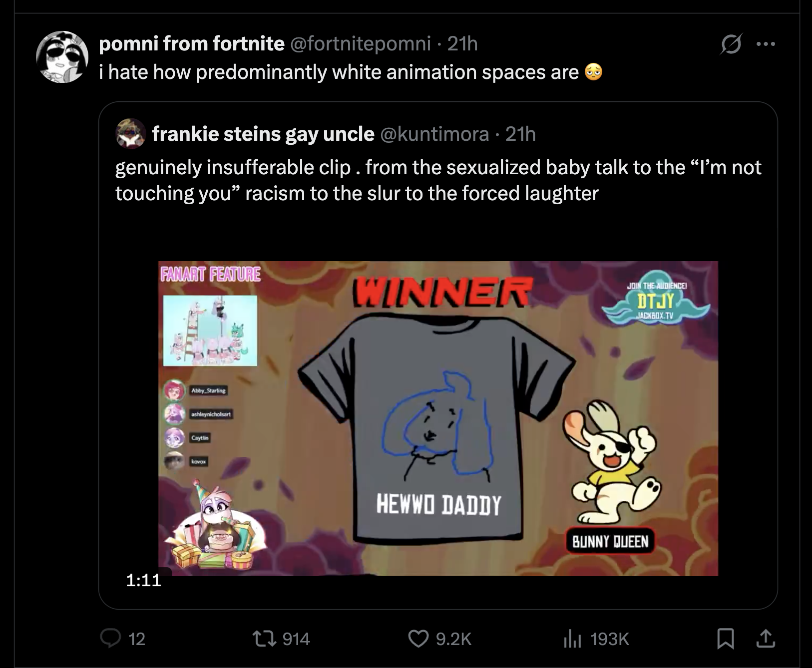Open the 21h timestamp of main tweet
The height and width of the screenshot is (668, 812).
coord(462,44)
